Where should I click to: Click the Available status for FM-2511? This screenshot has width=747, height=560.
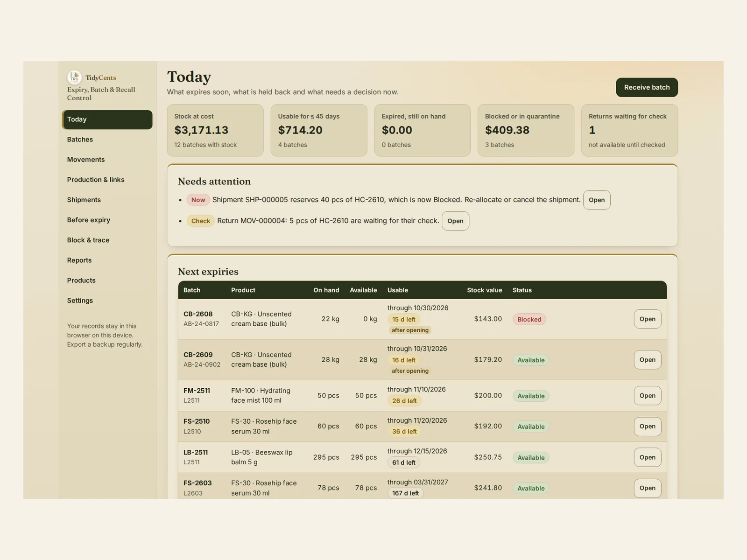coord(531,396)
